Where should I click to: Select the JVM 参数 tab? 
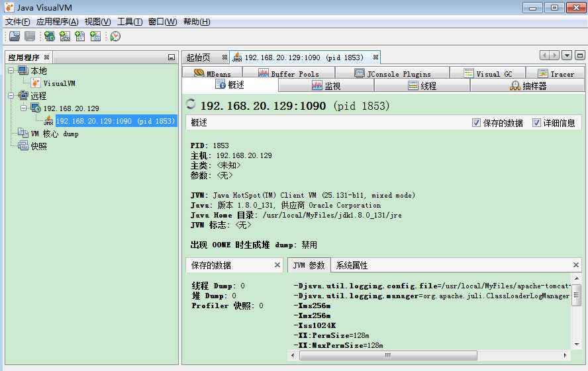coord(309,265)
